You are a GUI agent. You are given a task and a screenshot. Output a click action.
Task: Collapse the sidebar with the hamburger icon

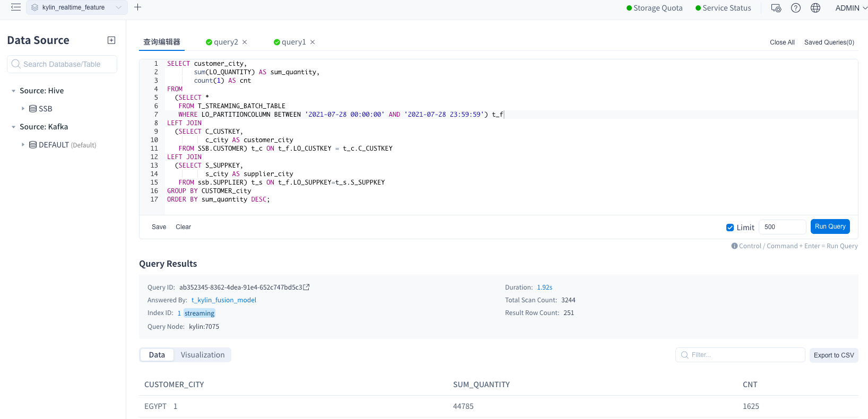tap(16, 7)
